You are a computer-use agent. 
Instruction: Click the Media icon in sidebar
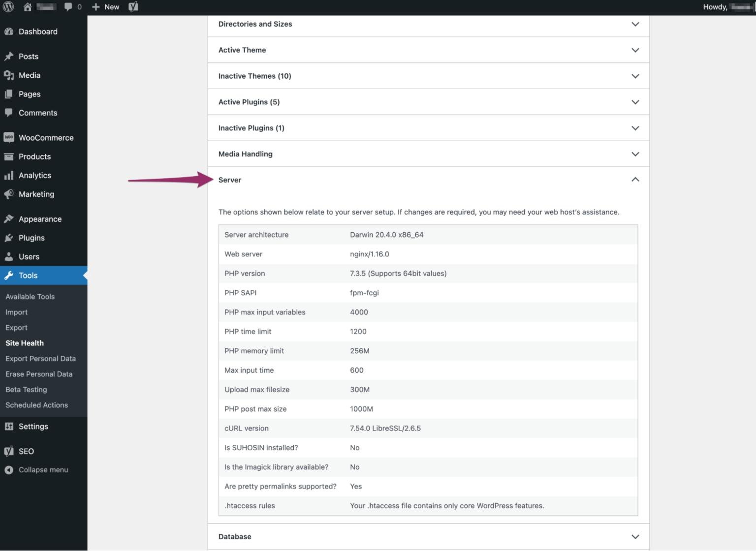point(8,75)
